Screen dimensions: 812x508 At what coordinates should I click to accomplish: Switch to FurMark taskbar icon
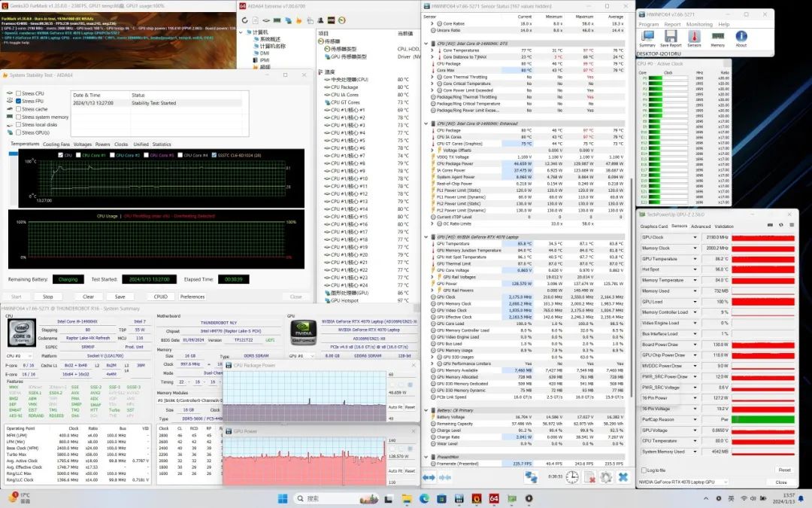point(477,498)
